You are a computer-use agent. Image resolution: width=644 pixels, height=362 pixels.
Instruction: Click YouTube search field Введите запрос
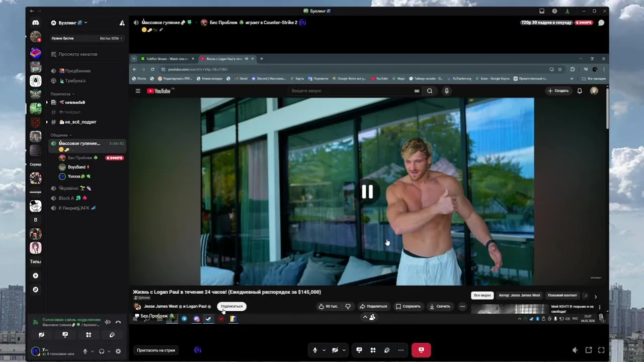351,91
